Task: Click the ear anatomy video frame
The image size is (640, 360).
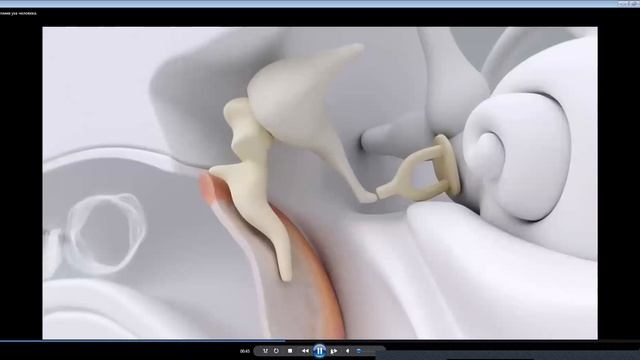Action: [320, 183]
